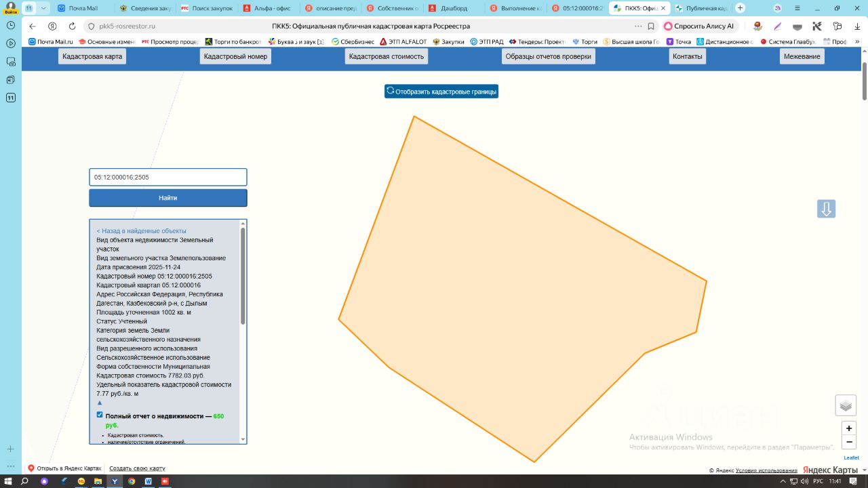868x488 pixels.
Task: Open Торги по банкротству bookmark
Action: pos(233,42)
